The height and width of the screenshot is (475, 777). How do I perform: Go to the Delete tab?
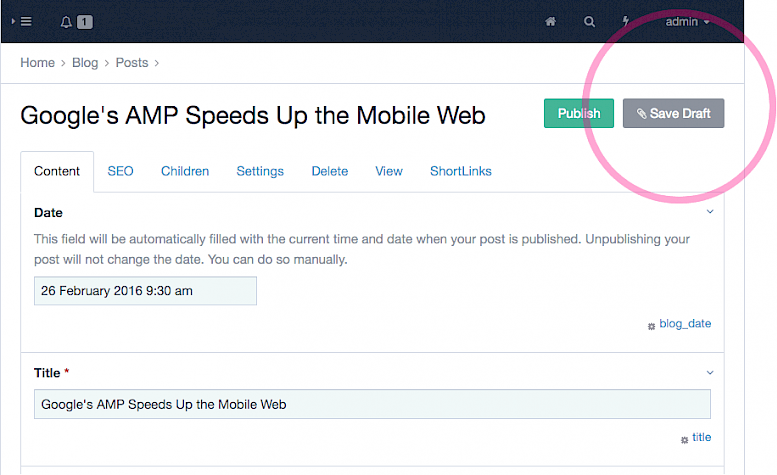(329, 171)
